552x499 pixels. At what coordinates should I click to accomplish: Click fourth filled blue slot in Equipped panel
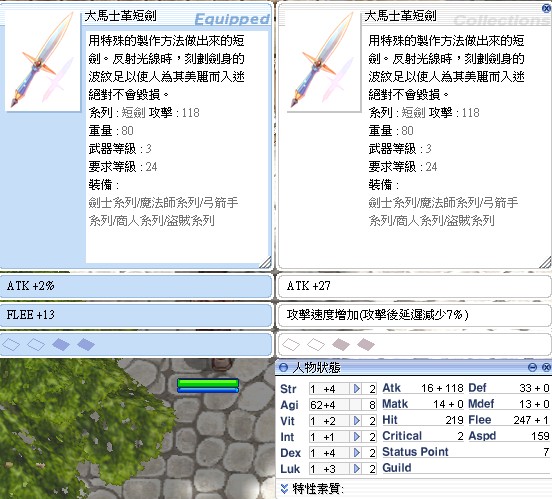pyautogui.click(x=86, y=344)
